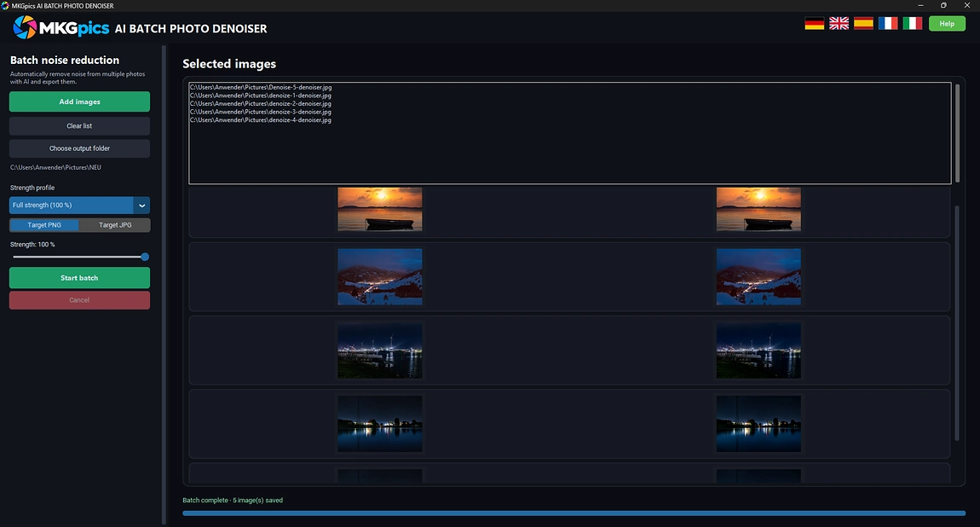Switch to French flag language
The width and height of the screenshot is (980, 527).
pos(887,24)
